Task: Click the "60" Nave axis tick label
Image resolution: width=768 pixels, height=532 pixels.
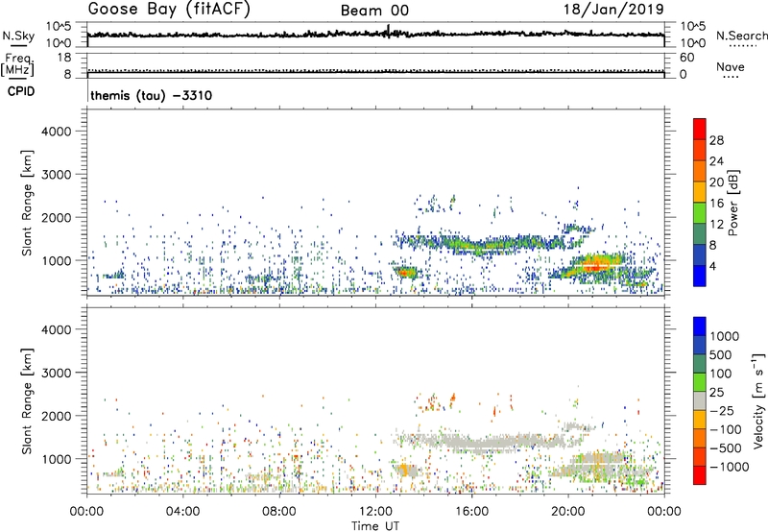Action: pyautogui.click(x=686, y=58)
